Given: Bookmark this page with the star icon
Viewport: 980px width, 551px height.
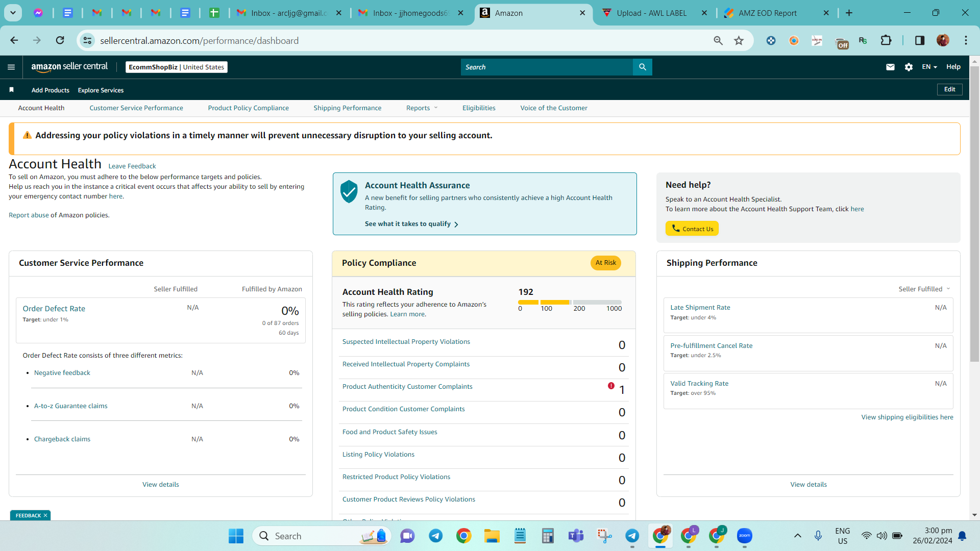Looking at the screenshot, I should coord(739,40).
